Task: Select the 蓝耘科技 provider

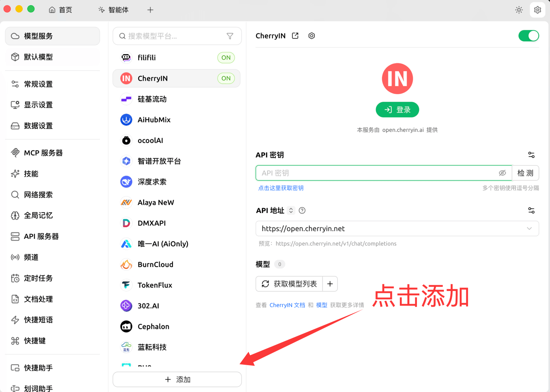Action: (x=176, y=347)
